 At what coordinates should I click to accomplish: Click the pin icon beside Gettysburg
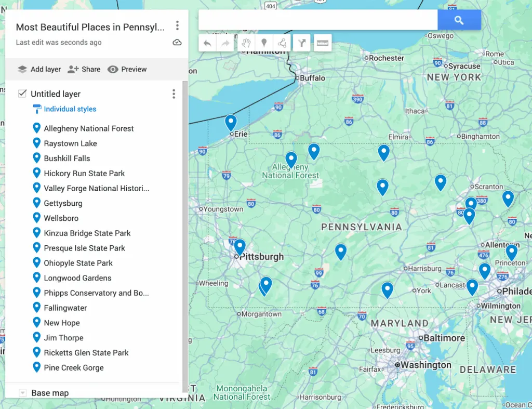pos(37,203)
